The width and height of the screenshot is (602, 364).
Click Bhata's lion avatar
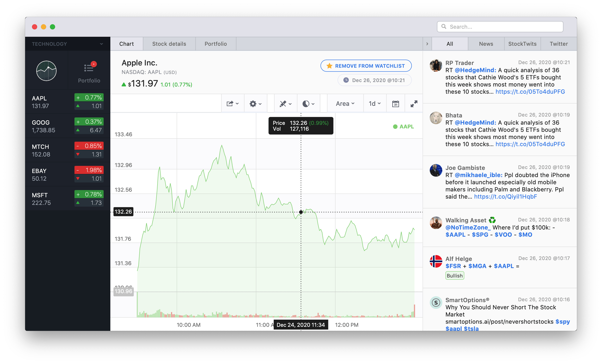click(x=436, y=118)
